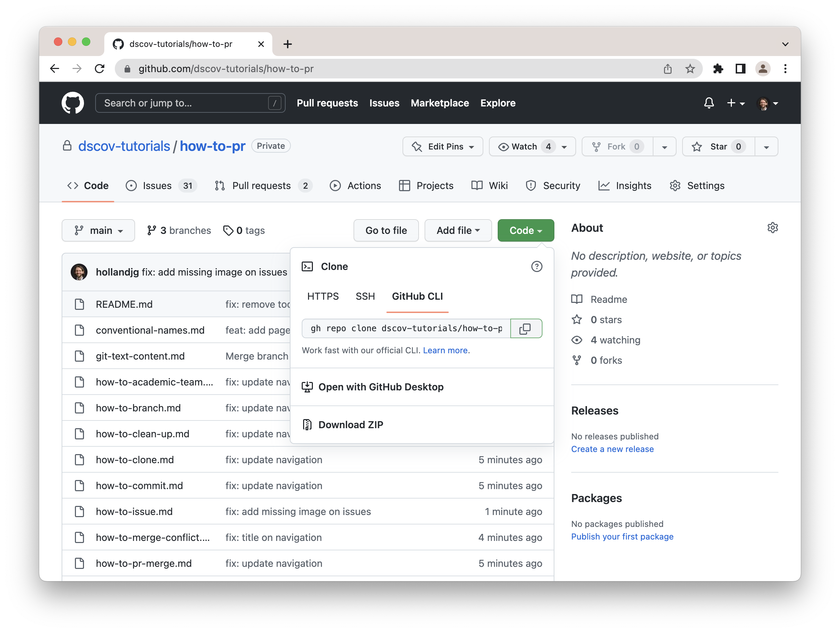View the Security tab

pos(553,186)
